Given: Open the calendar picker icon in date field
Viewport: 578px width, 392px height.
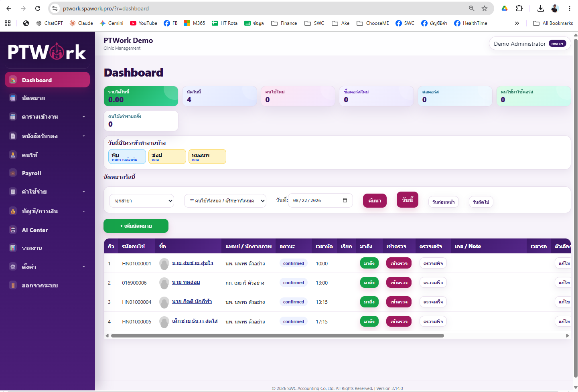Looking at the screenshot, I should [x=345, y=200].
